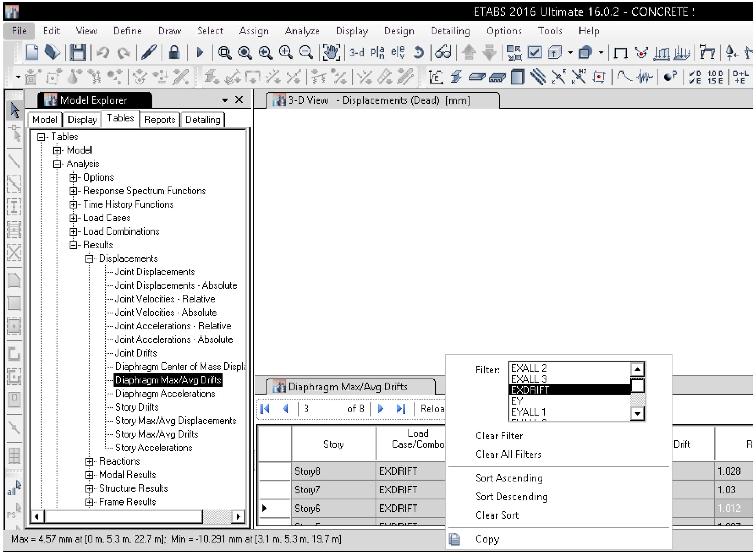Select the Model tab in explorer
The image size is (756, 554).
[45, 120]
